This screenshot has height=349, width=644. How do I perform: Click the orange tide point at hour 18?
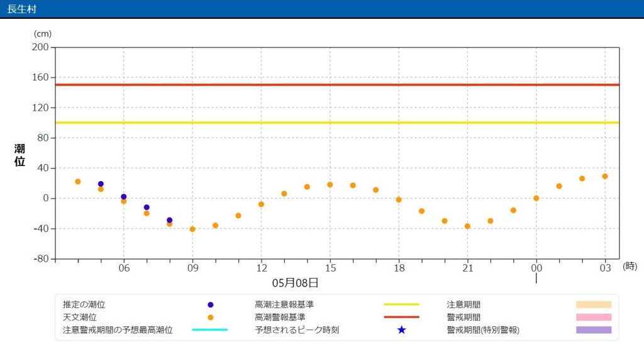398,199
